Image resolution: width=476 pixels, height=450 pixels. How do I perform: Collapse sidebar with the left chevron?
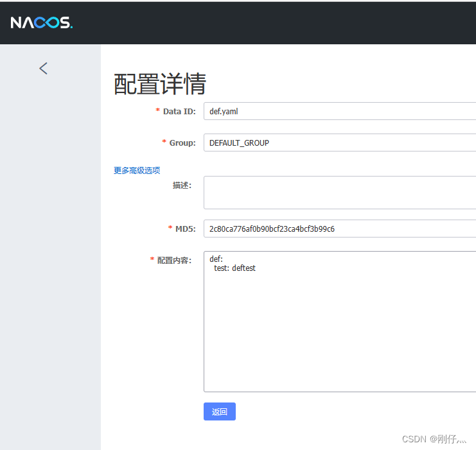coord(44,68)
